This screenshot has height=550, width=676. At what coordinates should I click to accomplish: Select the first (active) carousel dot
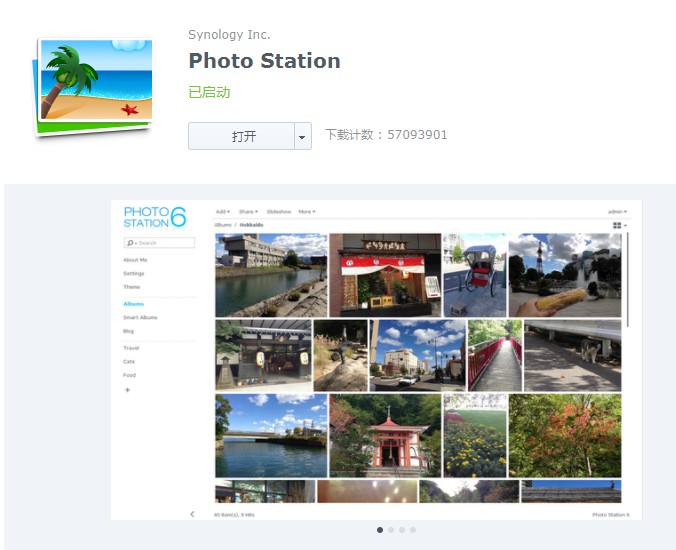(x=380, y=530)
